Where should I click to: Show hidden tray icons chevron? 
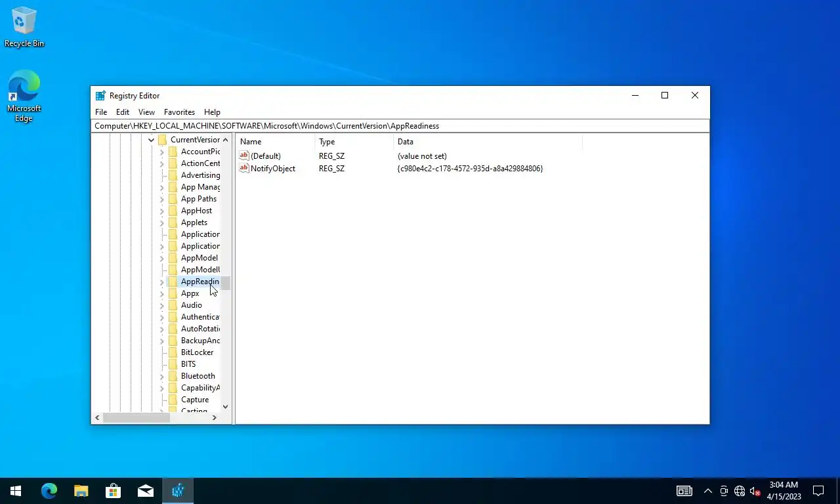[707, 491]
